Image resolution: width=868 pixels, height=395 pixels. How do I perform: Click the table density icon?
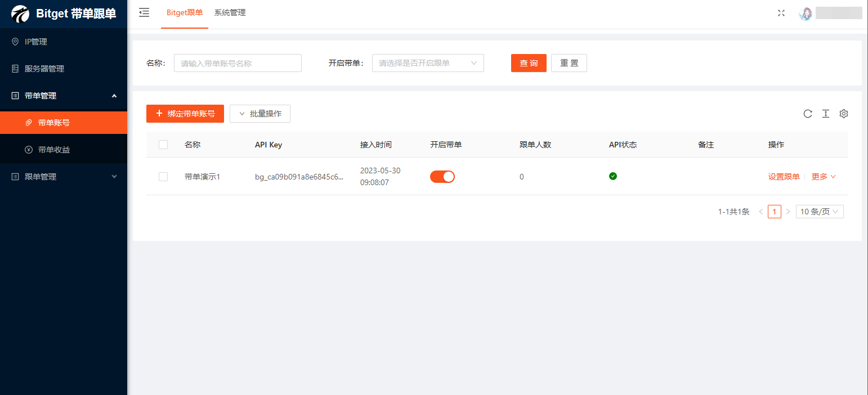point(826,114)
